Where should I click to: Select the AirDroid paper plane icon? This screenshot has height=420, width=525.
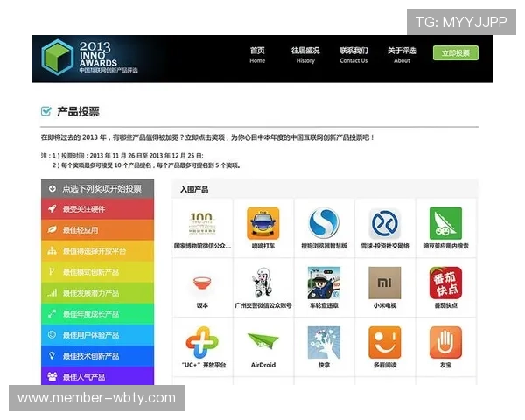click(263, 340)
